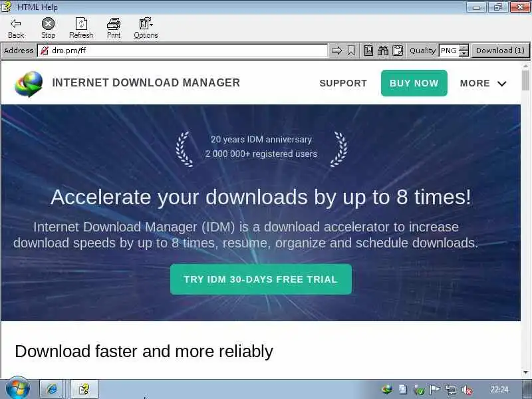Click TRY IDM 30-DAYS FREE TRIAL button
This screenshot has height=399, width=532.
tap(261, 279)
